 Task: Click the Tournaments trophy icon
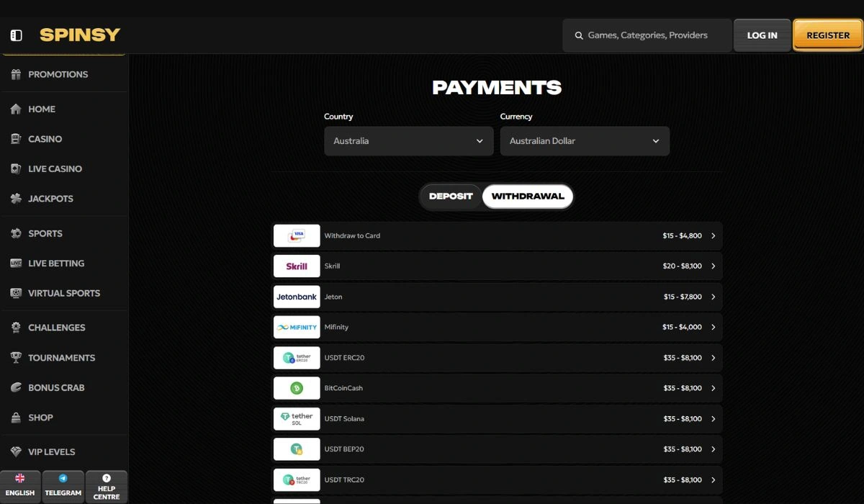pyautogui.click(x=16, y=358)
